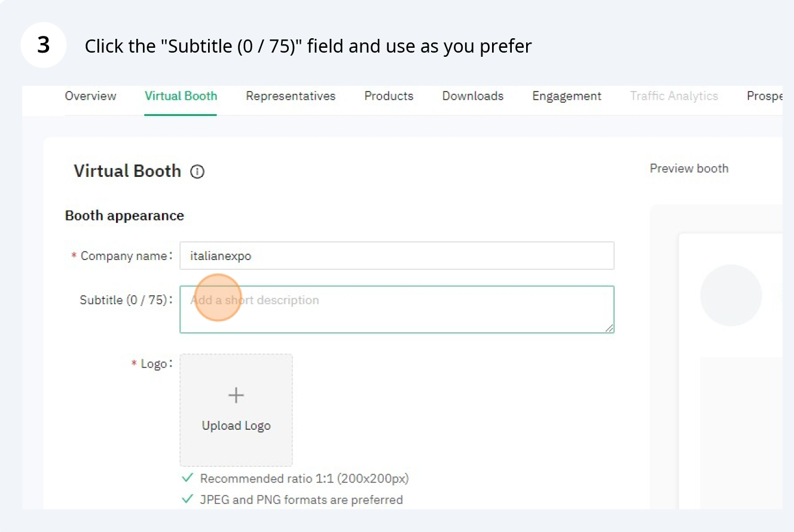794x532 pixels.
Task: Switch to the Engagement tab
Action: (x=567, y=96)
